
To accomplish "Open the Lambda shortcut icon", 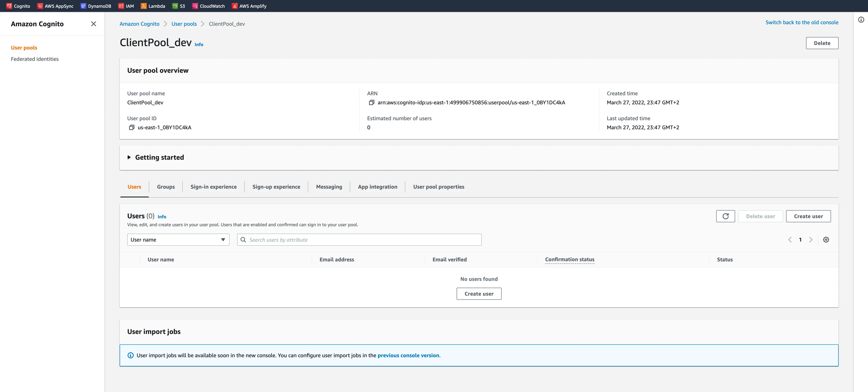I will [144, 6].
